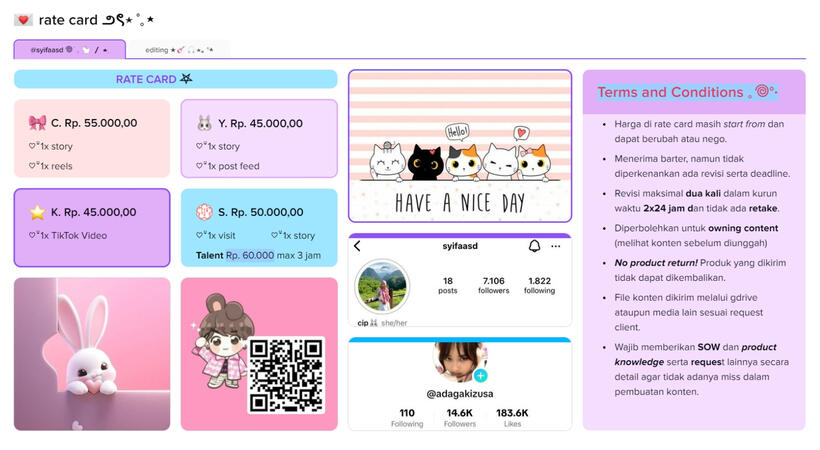
Task: Click the plus follow badge on TikTok avatar
Action: click(481, 375)
